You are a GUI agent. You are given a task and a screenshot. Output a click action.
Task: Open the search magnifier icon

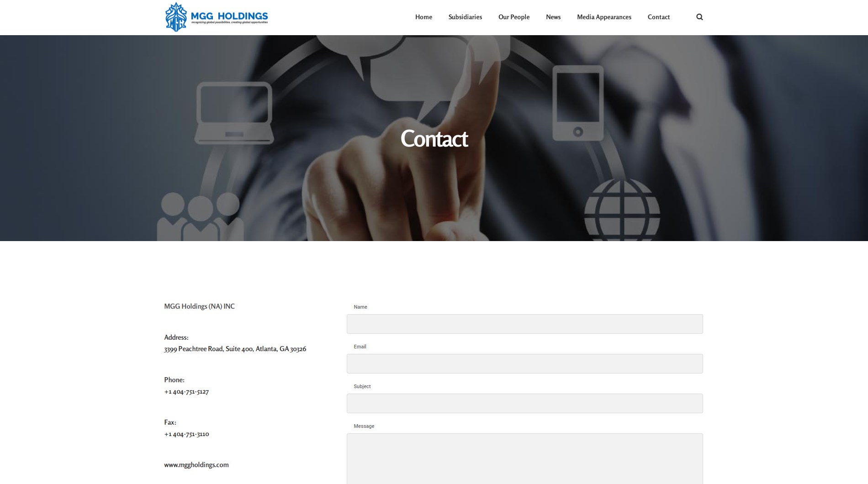tap(699, 17)
